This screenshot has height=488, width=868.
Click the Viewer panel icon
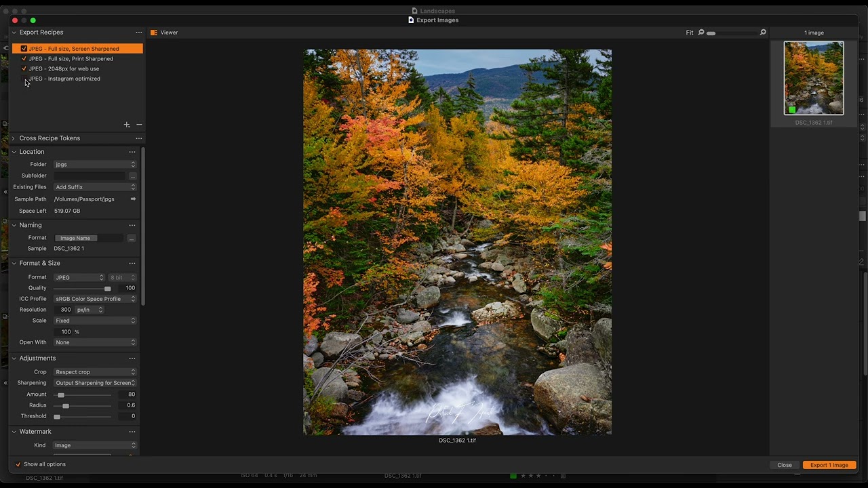(x=154, y=33)
